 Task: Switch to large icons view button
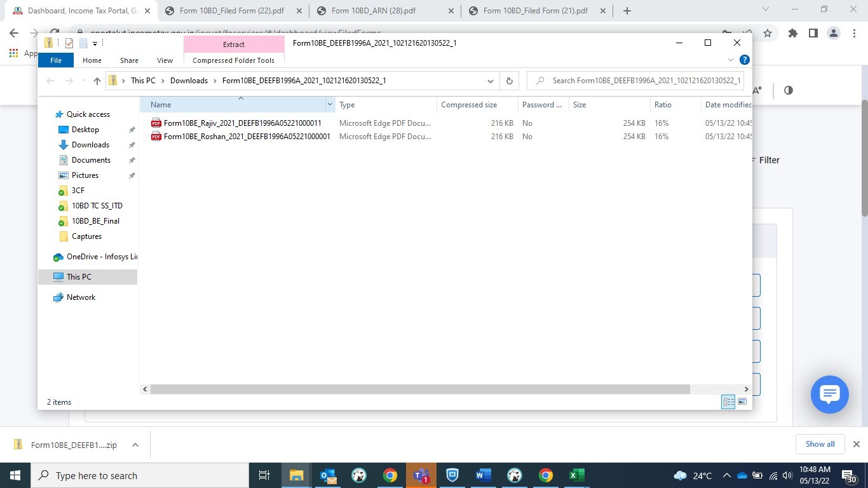click(742, 402)
